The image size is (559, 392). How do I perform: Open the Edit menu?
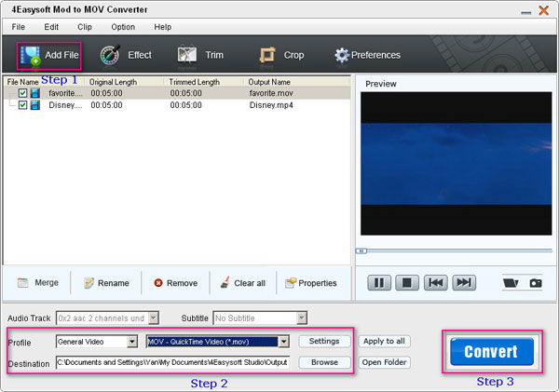click(51, 27)
